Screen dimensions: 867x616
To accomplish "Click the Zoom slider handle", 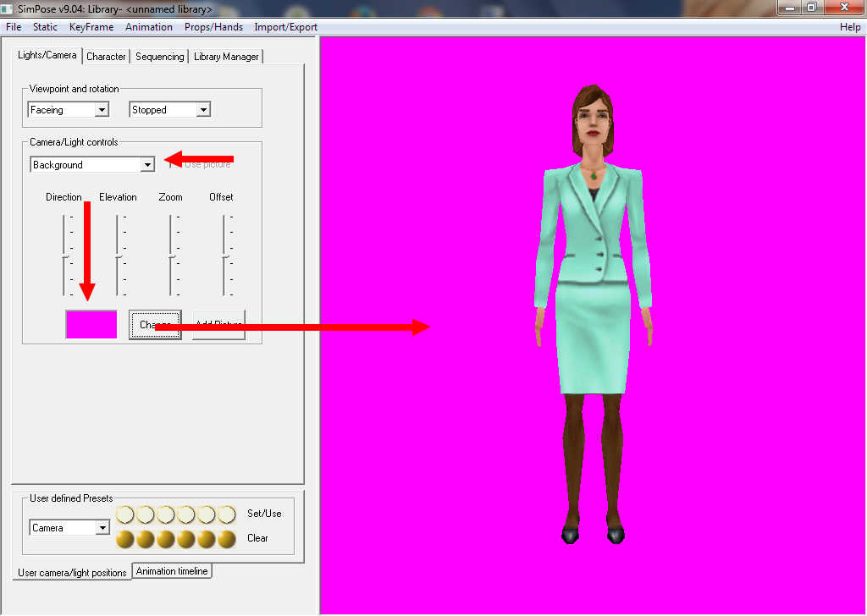I will click(171, 256).
